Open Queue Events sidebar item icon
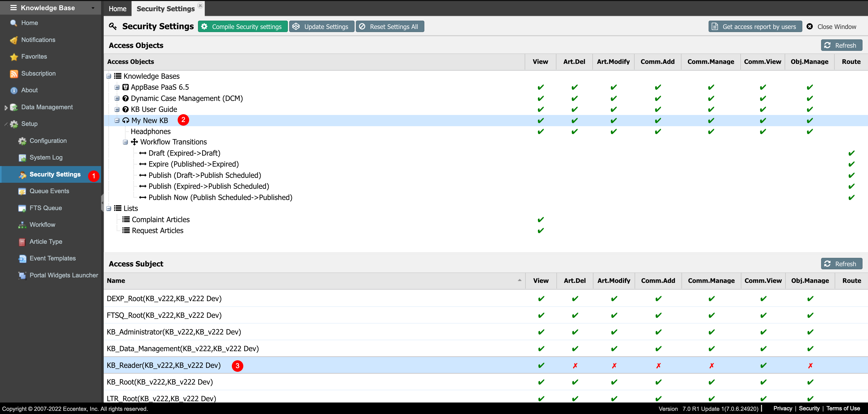Viewport: 868px width, 414px height. pyautogui.click(x=22, y=192)
